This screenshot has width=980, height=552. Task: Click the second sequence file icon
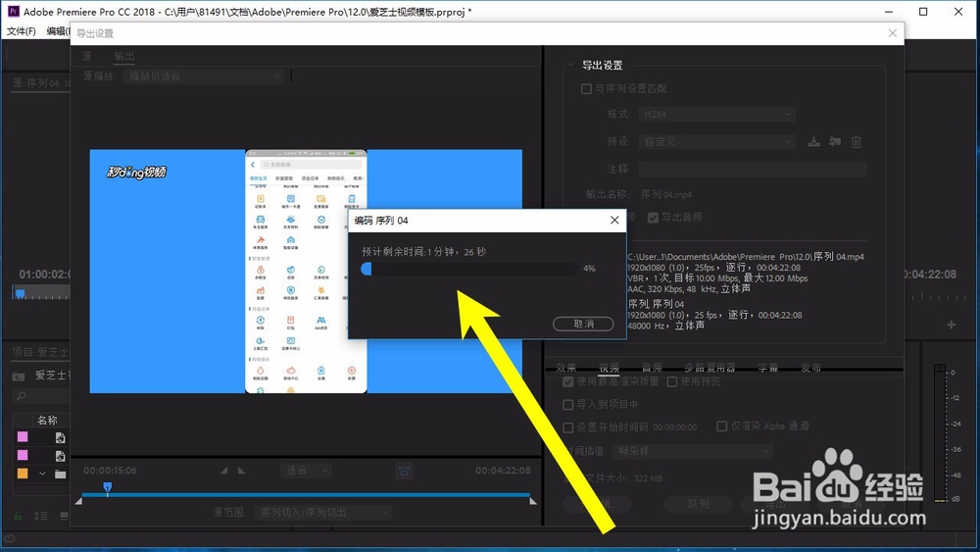pos(60,456)
